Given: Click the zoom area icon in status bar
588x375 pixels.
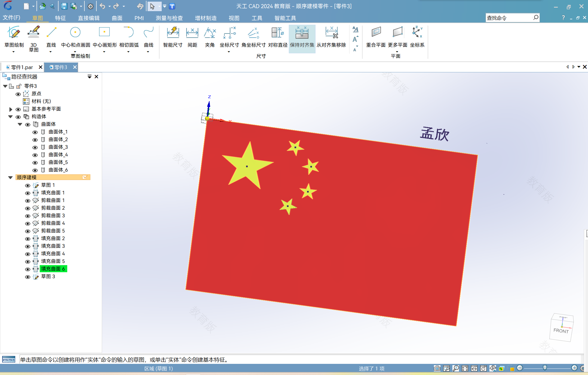Looking at the screenshot, I should pyautogui.click(x=446, y=368).
